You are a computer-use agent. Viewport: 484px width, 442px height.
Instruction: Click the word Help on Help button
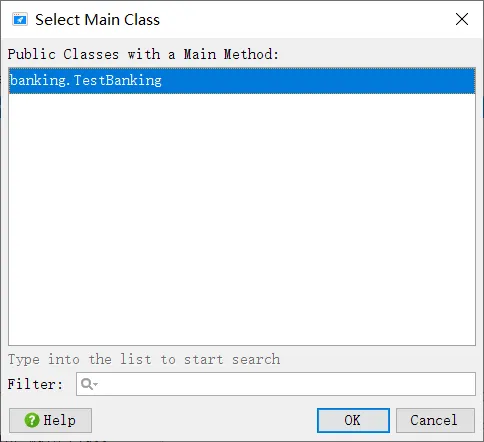coord(59,420)
